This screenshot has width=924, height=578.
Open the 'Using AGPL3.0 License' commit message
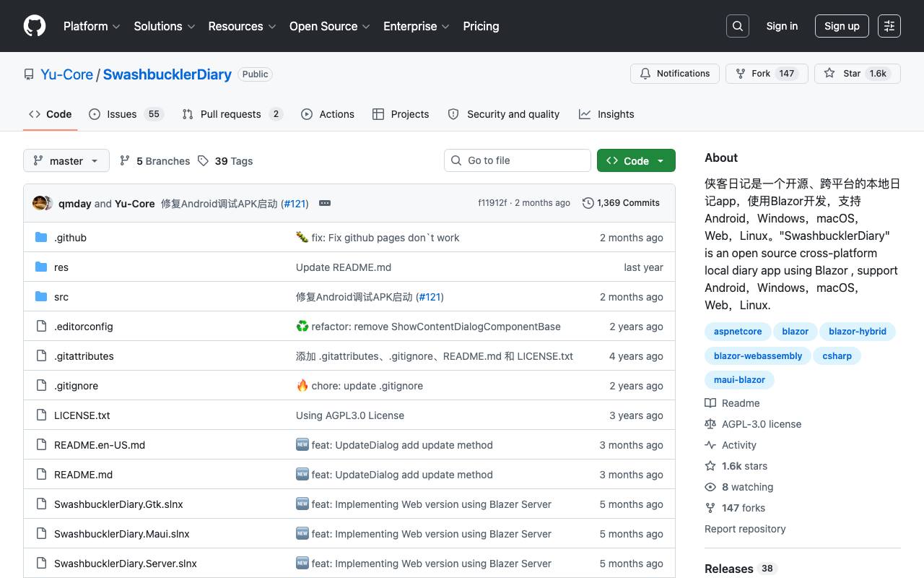tap(350, 415)
